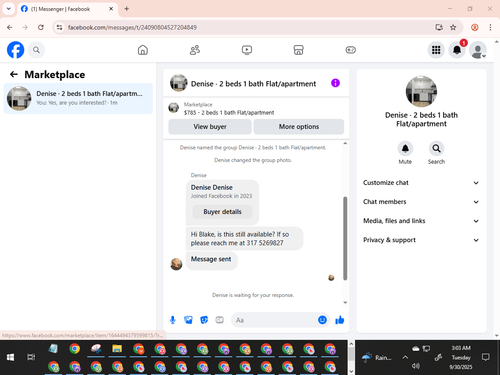Open the Friends icon in top navigation
The height and width of the screenshot is (375, 500).
[195, 50]
